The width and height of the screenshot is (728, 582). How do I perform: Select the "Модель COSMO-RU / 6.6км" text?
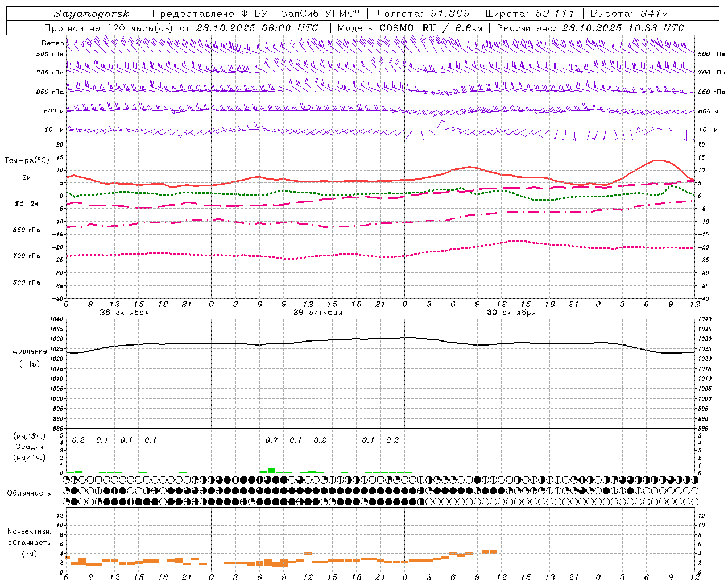tap(409, 28)
